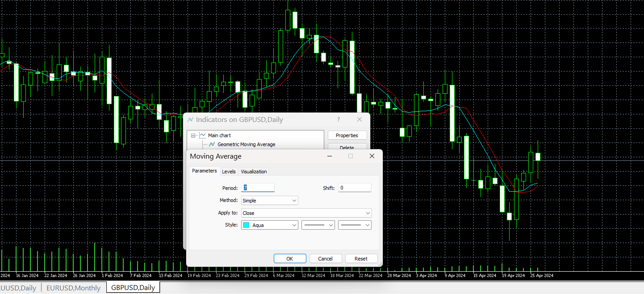Click the Geometric Moving Average indicator icon
Viewport: 644px width, 294px height.
pos(212,144)
